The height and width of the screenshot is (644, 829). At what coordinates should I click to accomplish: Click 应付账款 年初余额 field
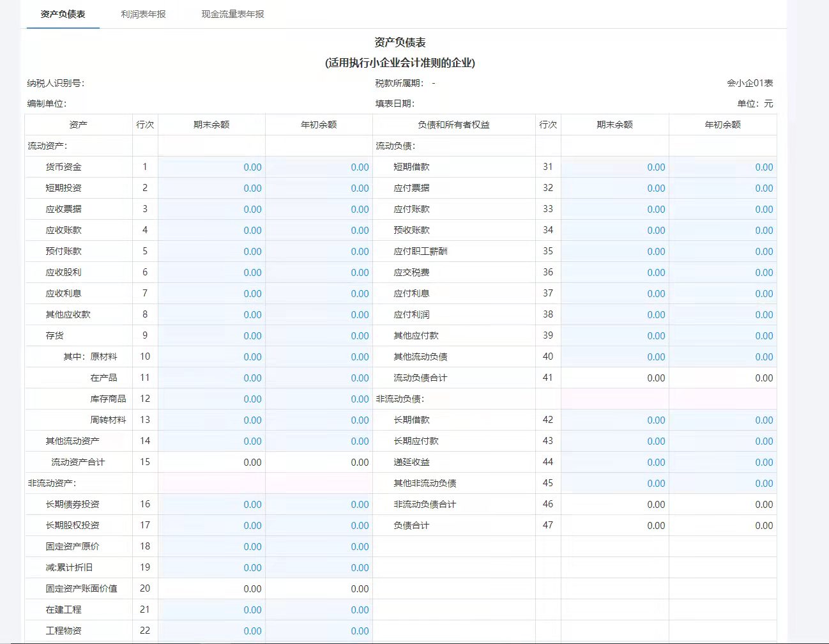(722, 210)
